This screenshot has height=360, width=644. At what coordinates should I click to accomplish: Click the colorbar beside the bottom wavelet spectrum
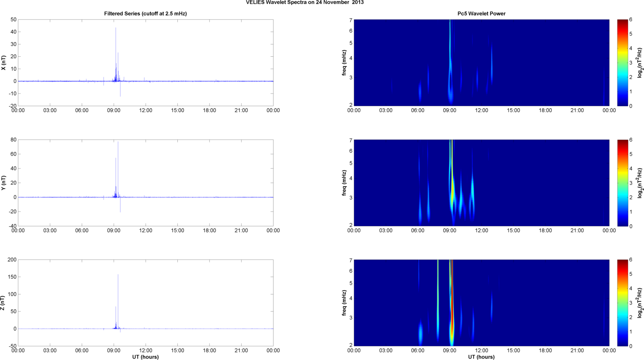point(622,303)
